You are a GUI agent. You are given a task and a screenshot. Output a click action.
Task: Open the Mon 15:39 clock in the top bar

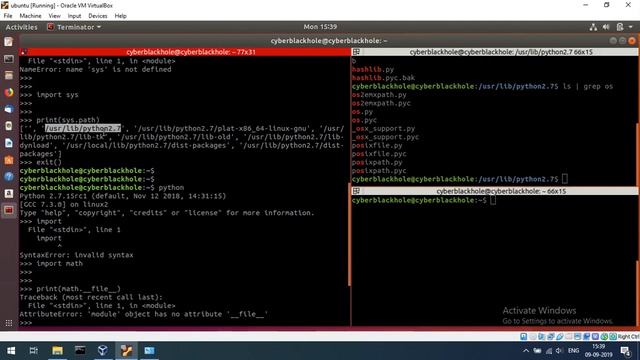click(x=320, y=27)
